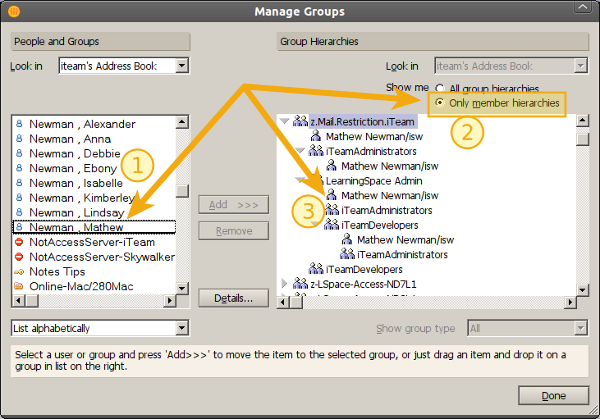Click the person icon beside Newman, Ebony
The height and width of the screenshot is (419, 600).
(x=19, y=168)
